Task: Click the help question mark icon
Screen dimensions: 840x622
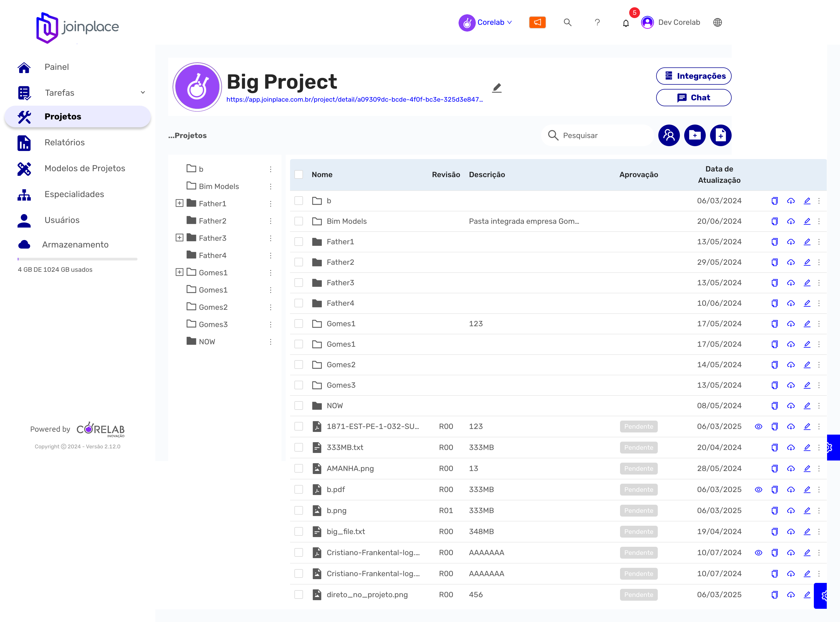Action: pos(597,22)
